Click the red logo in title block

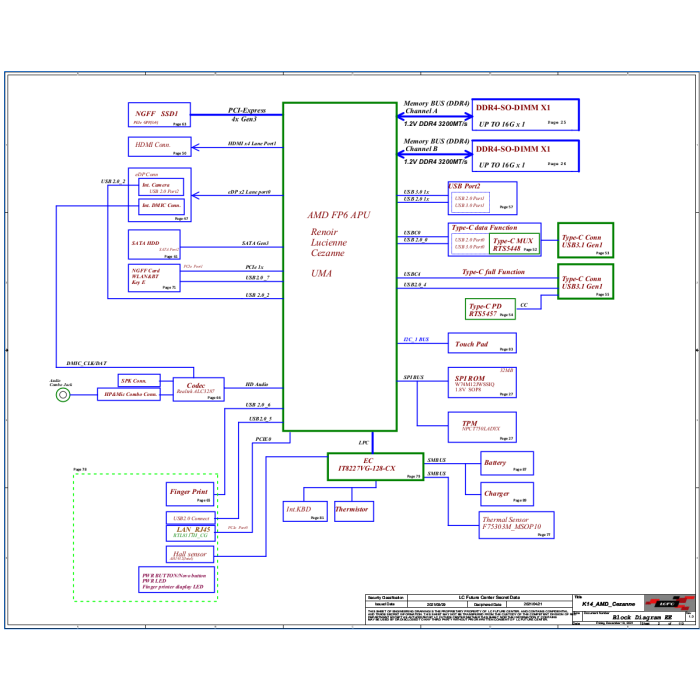pos(670,604)
